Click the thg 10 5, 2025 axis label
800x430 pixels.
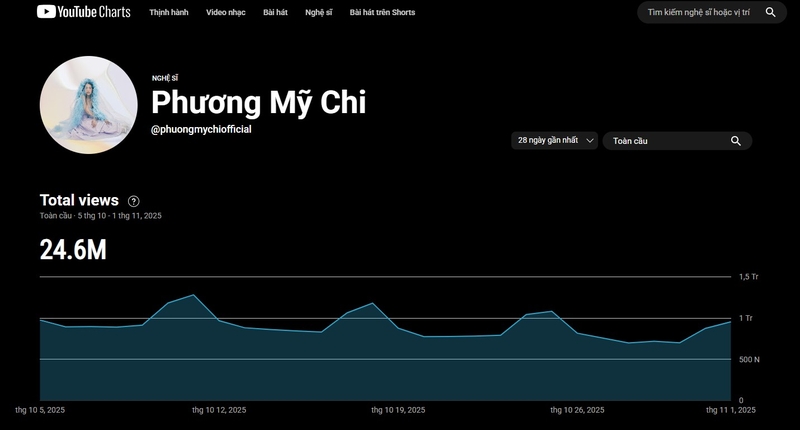[40, 410]
